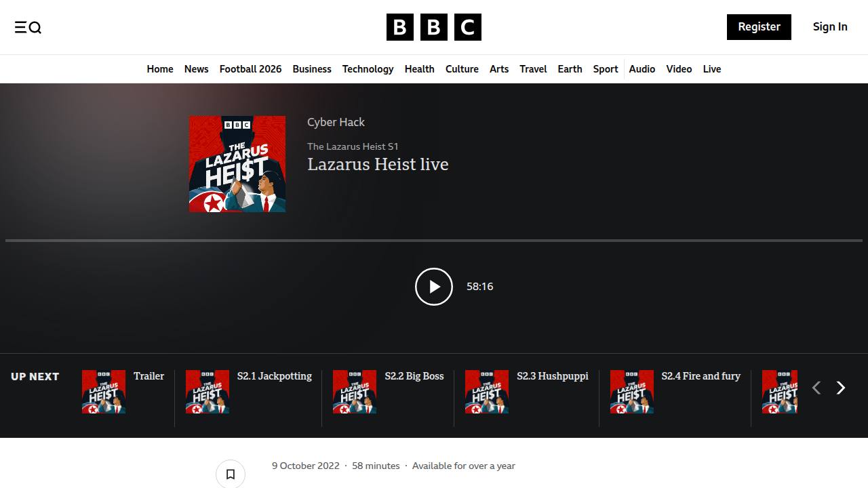Click the 58 minutes text

tap(376, 466)
